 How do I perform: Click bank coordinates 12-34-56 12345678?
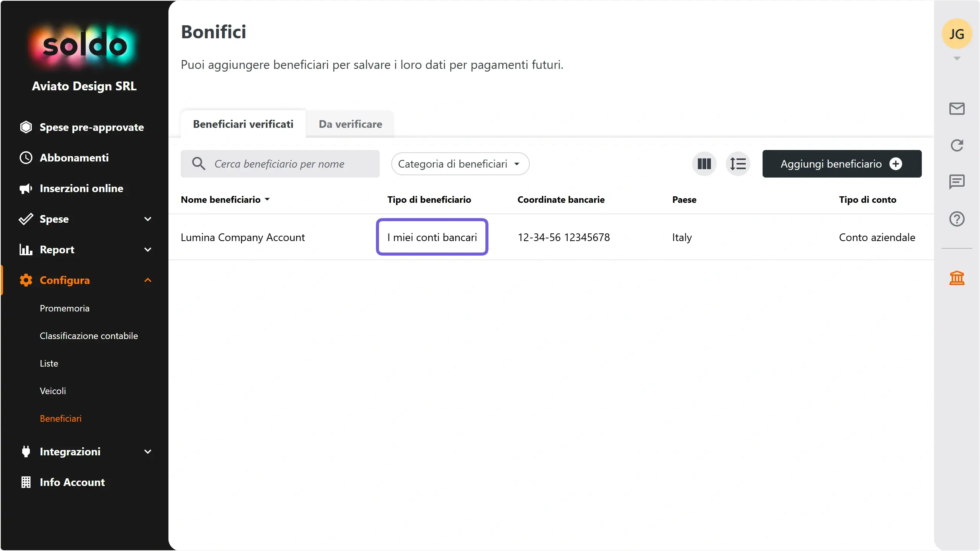[563, 237]
